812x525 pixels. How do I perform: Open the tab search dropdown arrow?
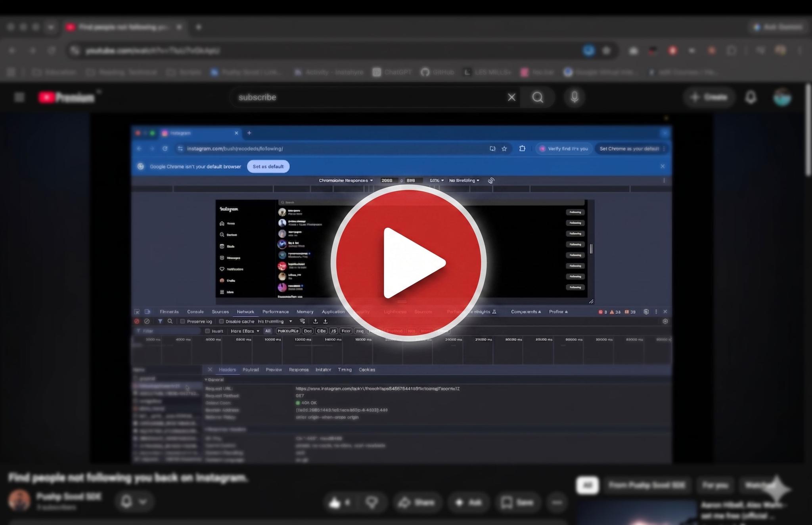tap(51, 27)
